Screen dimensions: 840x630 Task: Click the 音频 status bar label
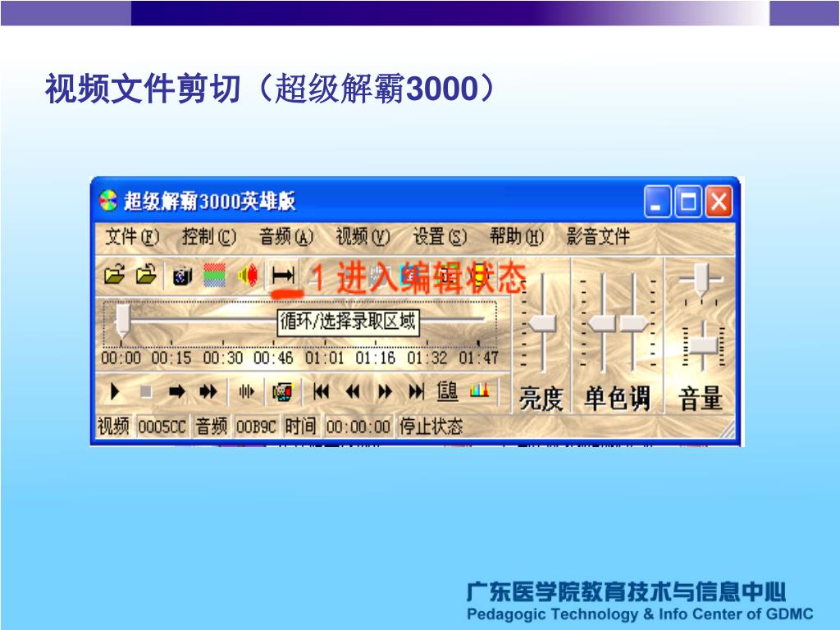coord(212,427)
